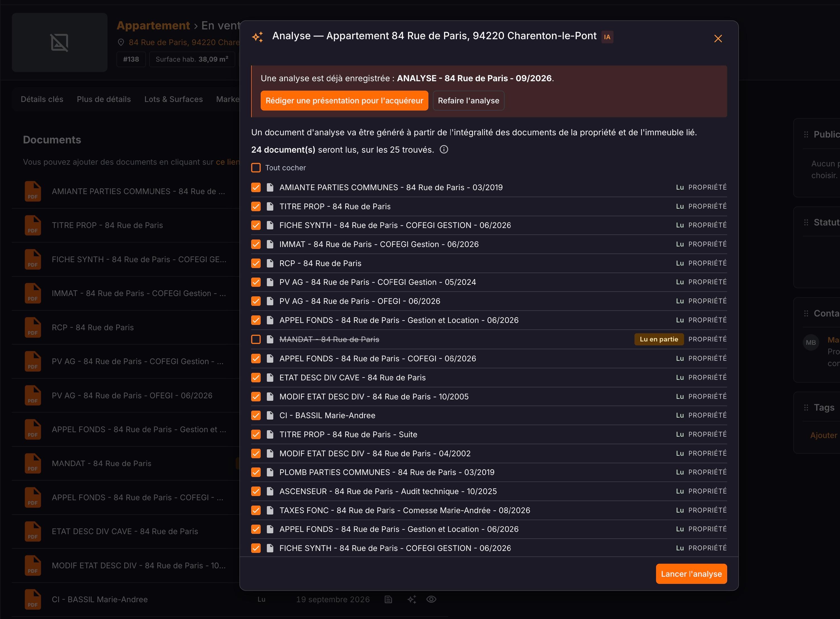840x619 pixels.
Task: Click the PDF icon for RCP - 84 Rue de Paris
Action: (33, 327)
